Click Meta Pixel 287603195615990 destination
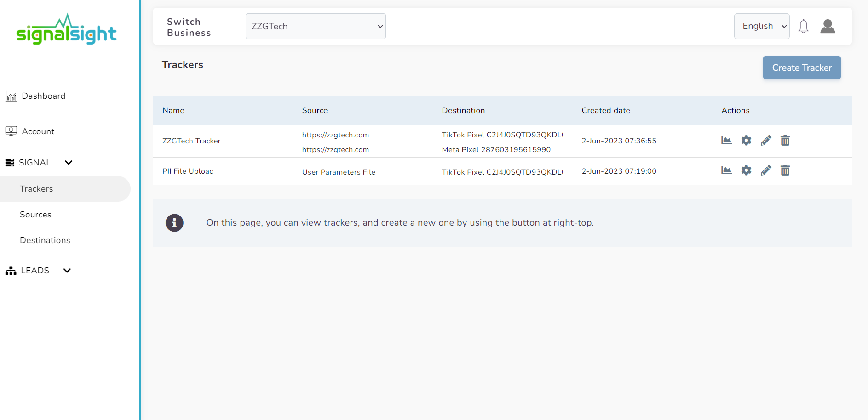This screenshot has width=868, height=420. [496, 150]
